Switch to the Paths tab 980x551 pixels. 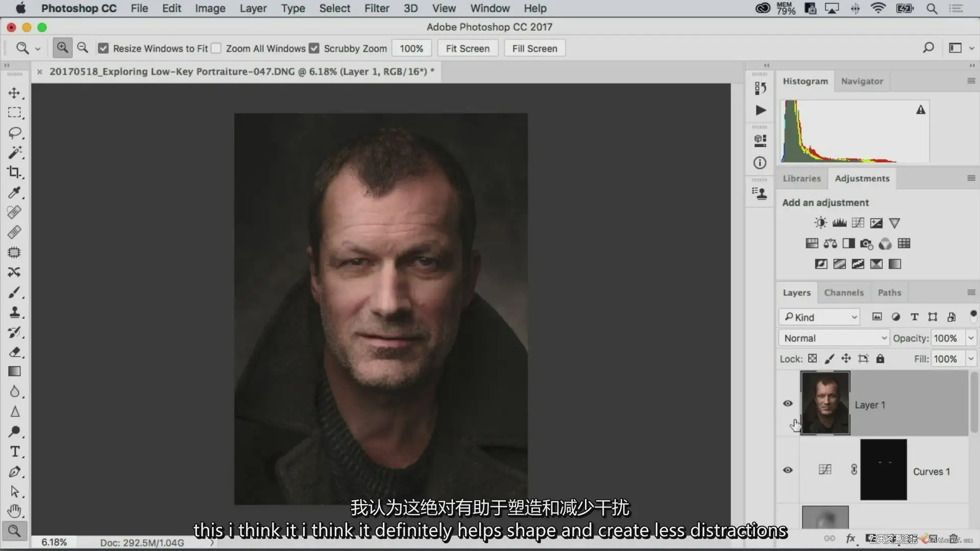[x=889, y=293]
